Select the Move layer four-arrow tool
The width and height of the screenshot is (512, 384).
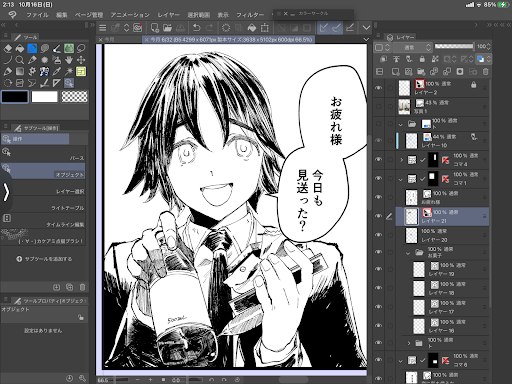pyautogui.click(x=81, y=60)
